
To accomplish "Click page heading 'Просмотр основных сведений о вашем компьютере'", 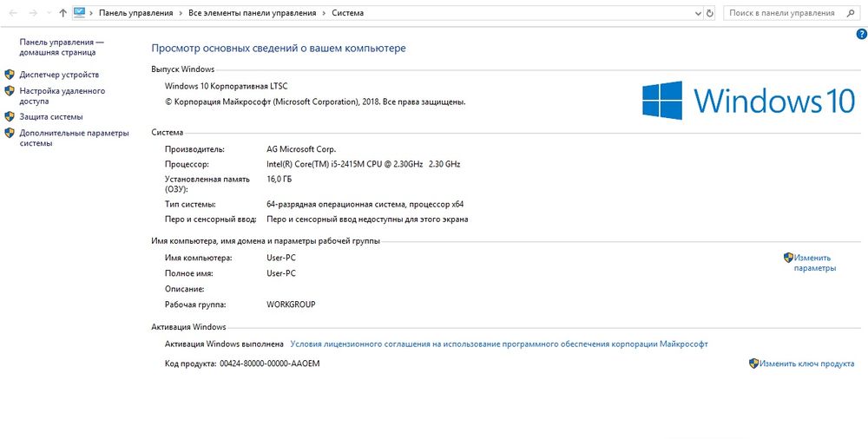I will 279,49.
